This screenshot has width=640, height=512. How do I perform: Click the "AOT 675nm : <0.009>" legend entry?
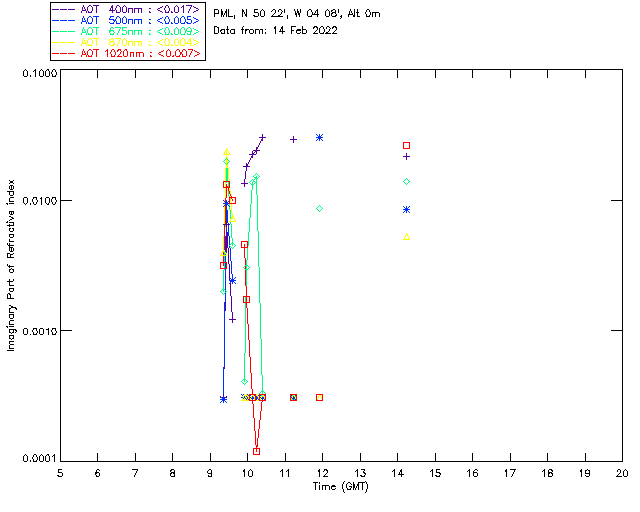point(126,31)
